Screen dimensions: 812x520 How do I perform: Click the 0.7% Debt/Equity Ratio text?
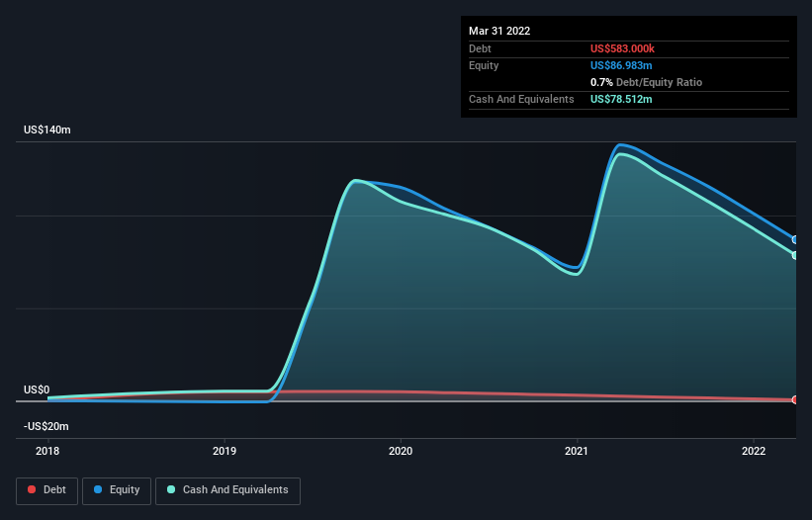coord(646,82)
